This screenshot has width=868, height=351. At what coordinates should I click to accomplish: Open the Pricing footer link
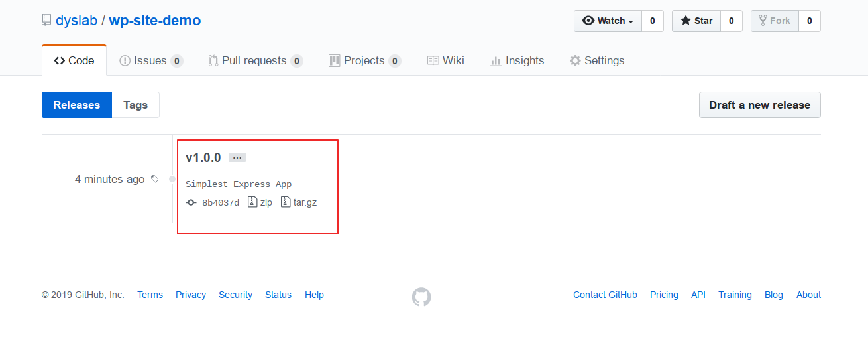coord(664,295)
